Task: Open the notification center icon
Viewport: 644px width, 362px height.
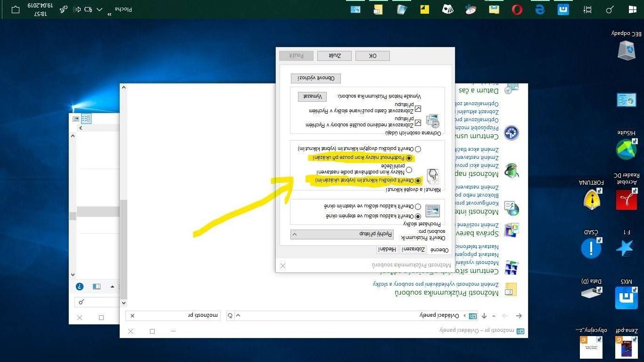Action: tap(16, 9)
